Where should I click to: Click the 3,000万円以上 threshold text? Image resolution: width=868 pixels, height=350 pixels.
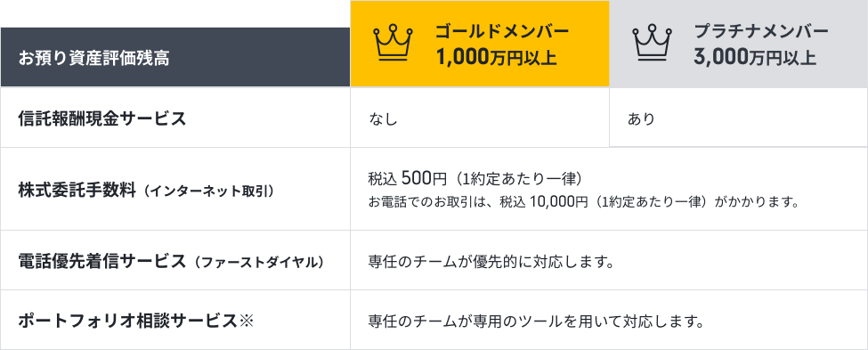(755, 57)
